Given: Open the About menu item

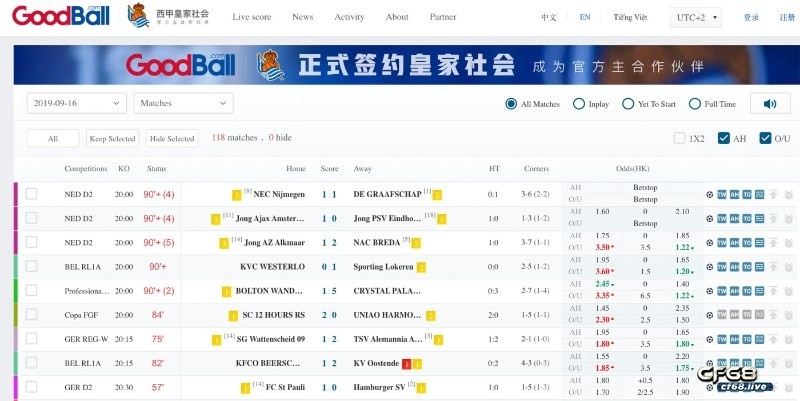Looking at the screenshot, I should [397, 17].
